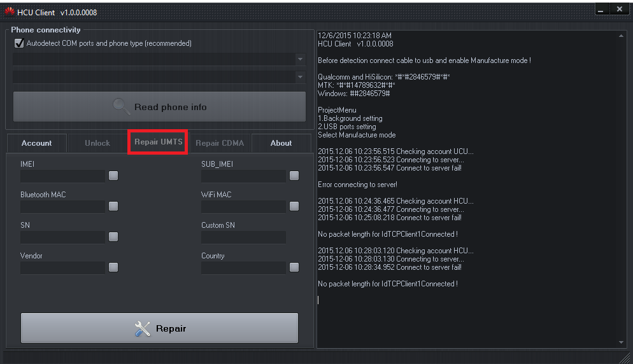Click the SUB_IMEI input field
The height and width of the screenshot is (364, 633).
pyautogui.click(x=243, y=176)
